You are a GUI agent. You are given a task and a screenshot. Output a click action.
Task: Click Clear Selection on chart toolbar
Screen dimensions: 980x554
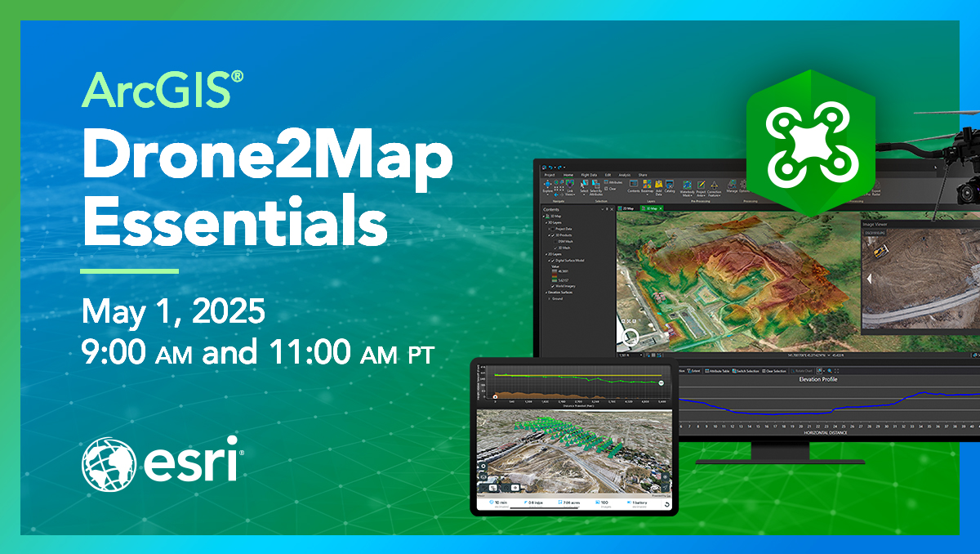[774, 371]
